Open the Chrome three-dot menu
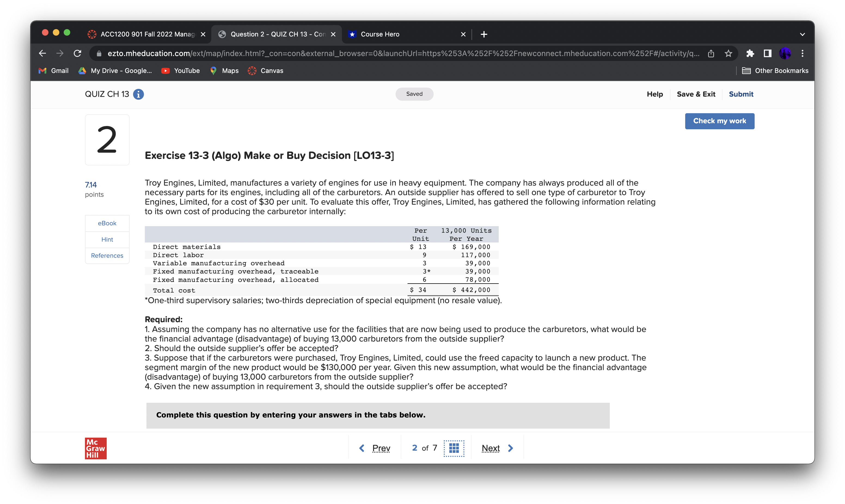 803,53
